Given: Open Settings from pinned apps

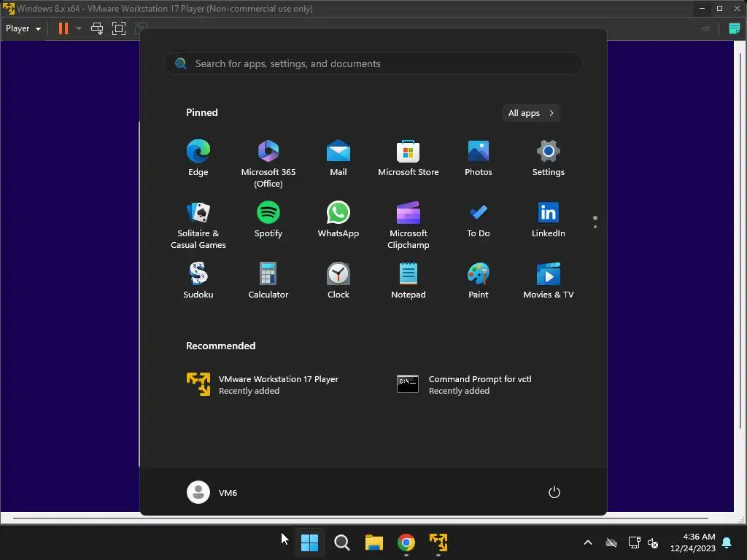Looking at the screenshot, I should pyautogui.click(x=549, y=157).
